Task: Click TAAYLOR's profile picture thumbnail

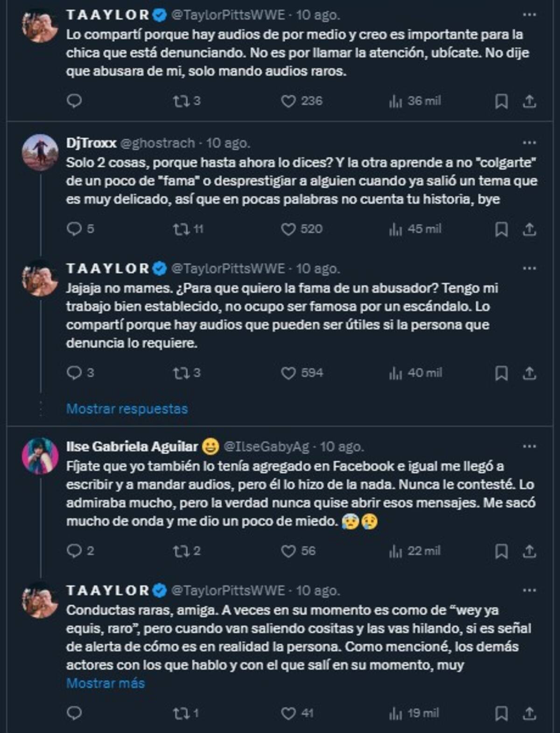Action: click(x=37, y=19)
